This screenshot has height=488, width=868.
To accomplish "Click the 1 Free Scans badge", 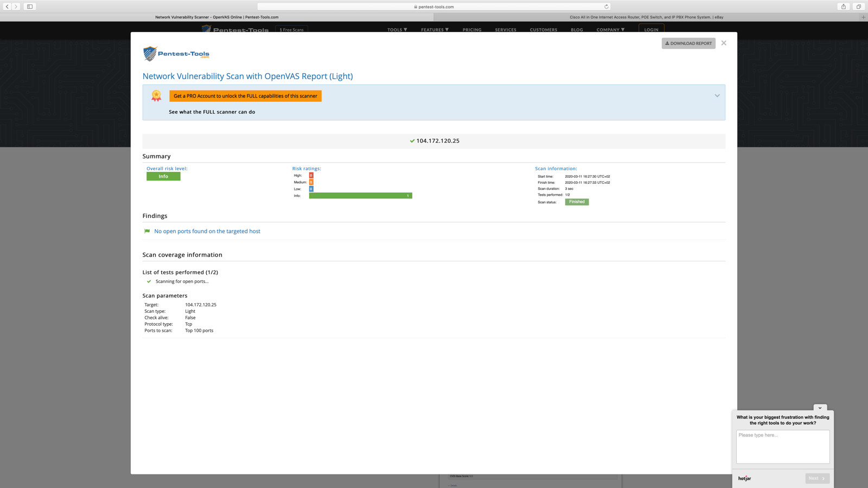I will click(x=292, y=29).
